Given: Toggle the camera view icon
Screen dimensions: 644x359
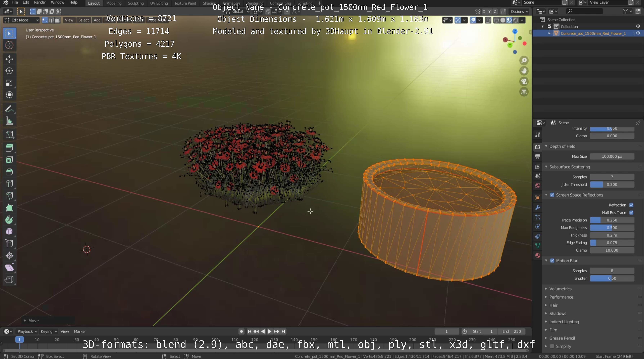Looking at the screenshot, I should (x=524, y=82).
